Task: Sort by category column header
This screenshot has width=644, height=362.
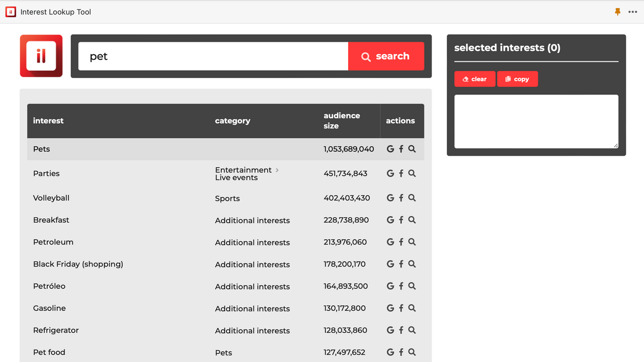Action: click(232, 121)
